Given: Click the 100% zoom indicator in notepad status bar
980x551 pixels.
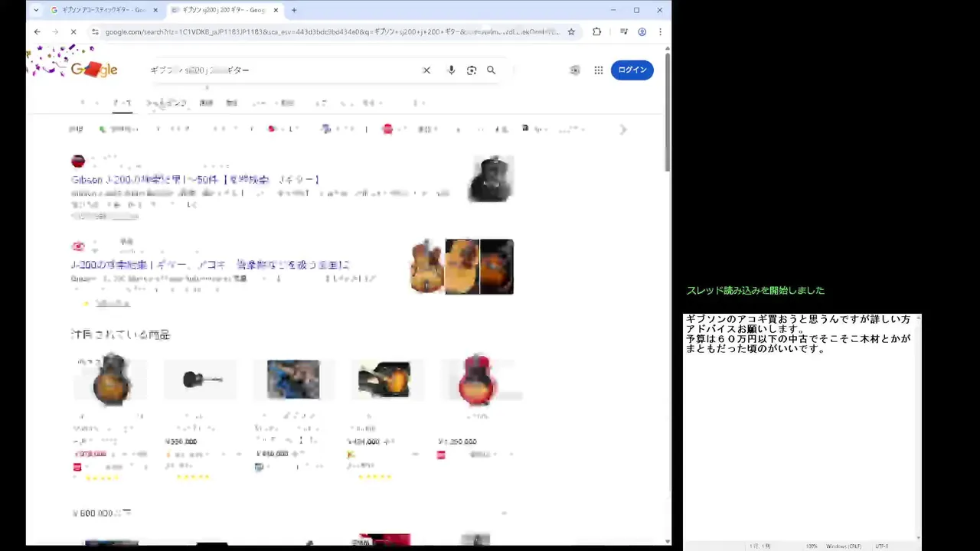Looking at the screenshot, I should pos(811,546).
